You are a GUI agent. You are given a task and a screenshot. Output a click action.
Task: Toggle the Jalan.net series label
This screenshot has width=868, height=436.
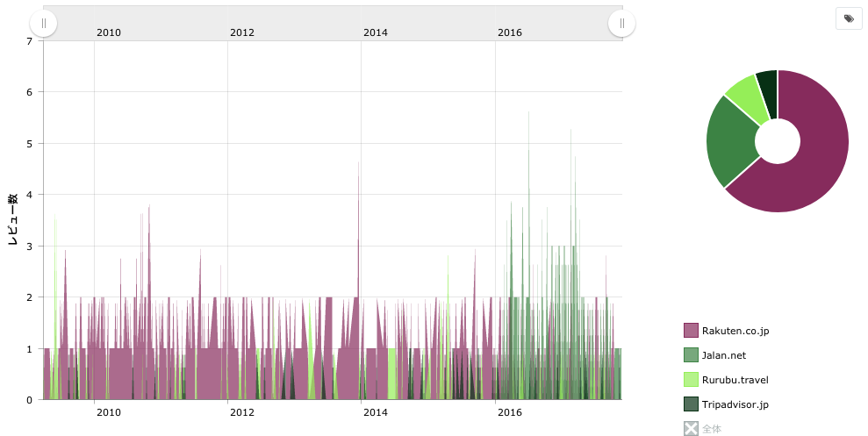coord(724,355)
